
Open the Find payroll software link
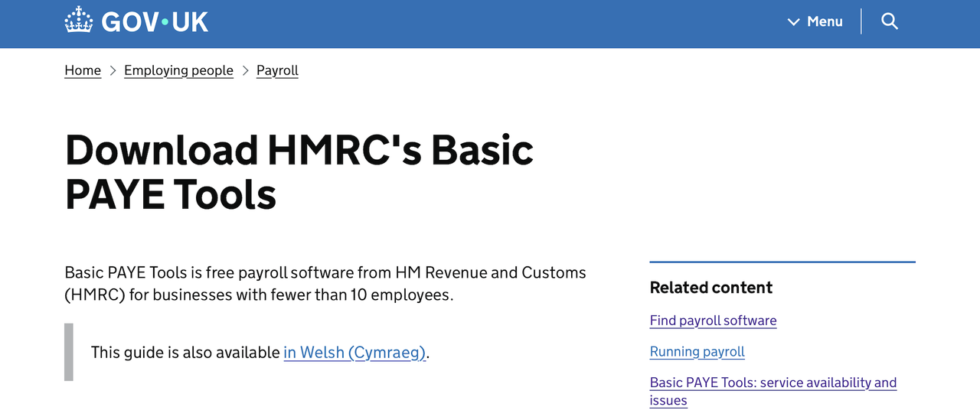(713, 321)
